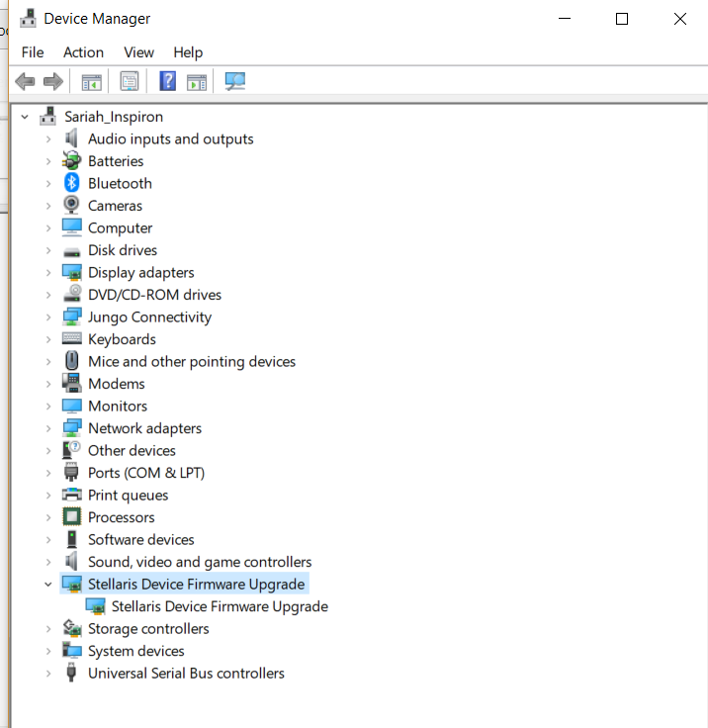708x728 pixels.
Task: Click the Processors chip icon
Action: [71, 516]
